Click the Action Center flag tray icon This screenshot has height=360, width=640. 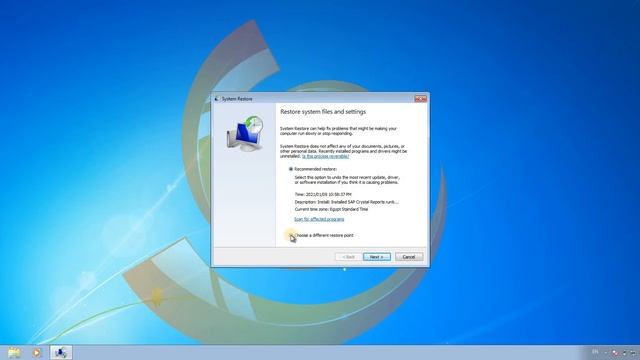click(615, 353)
